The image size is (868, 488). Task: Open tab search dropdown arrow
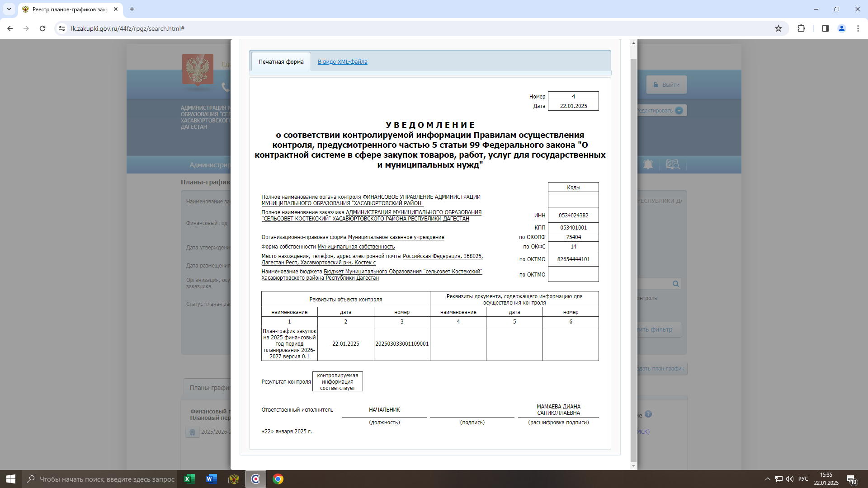9,9
